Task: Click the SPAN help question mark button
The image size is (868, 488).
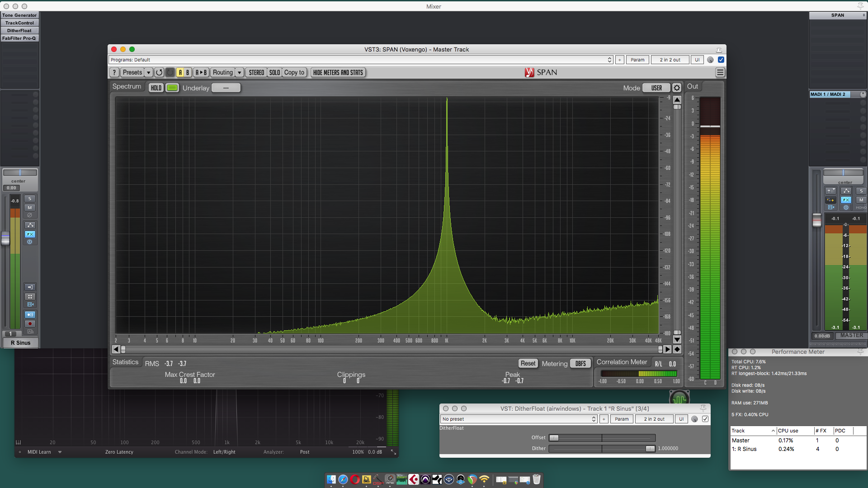Action: [114, 72]
